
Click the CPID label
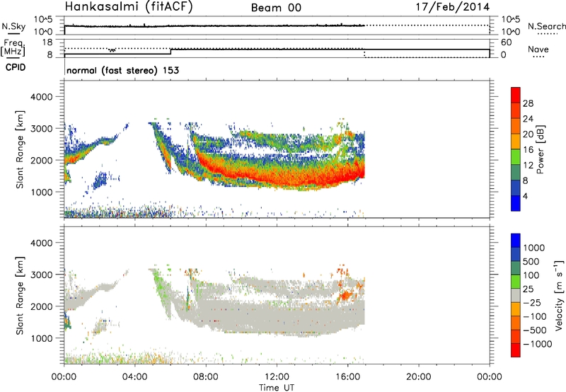[x=15, y=67]
